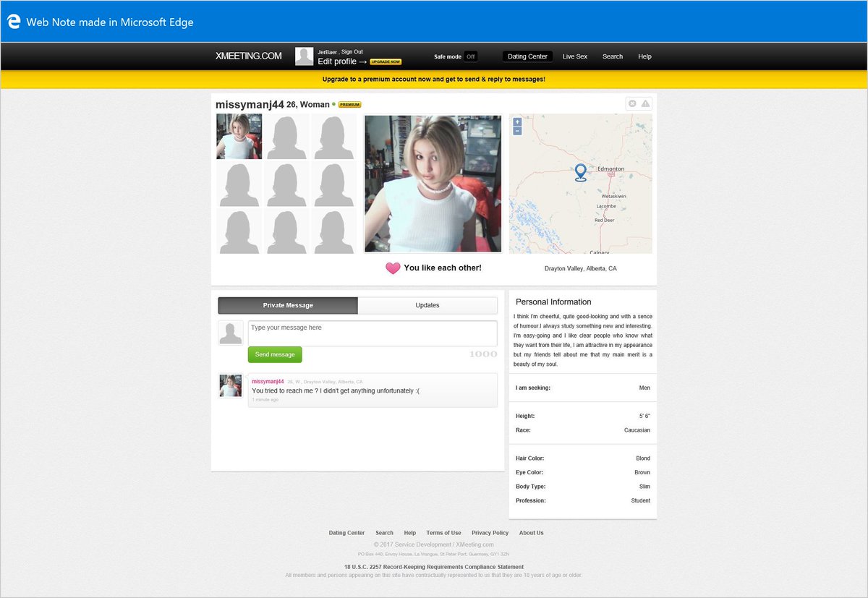
Task: Click the report user warning triangle icon
Action: point(645,103)
